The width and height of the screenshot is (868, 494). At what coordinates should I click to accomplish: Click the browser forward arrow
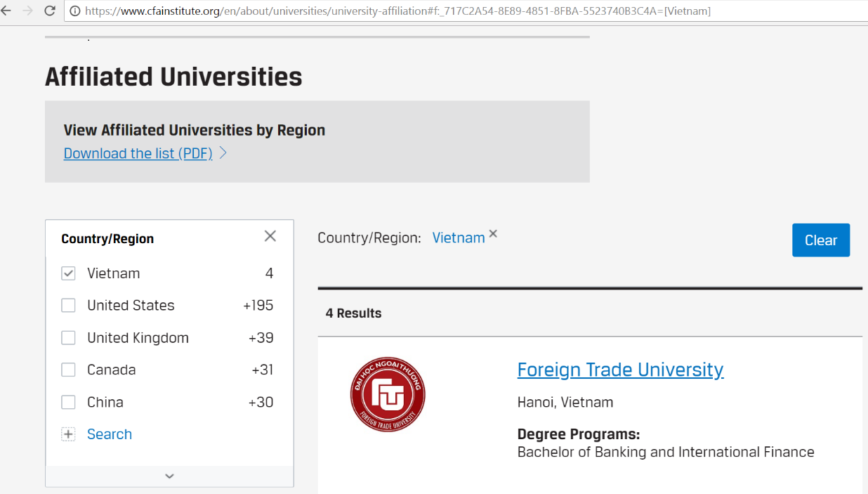click(27, 11)
